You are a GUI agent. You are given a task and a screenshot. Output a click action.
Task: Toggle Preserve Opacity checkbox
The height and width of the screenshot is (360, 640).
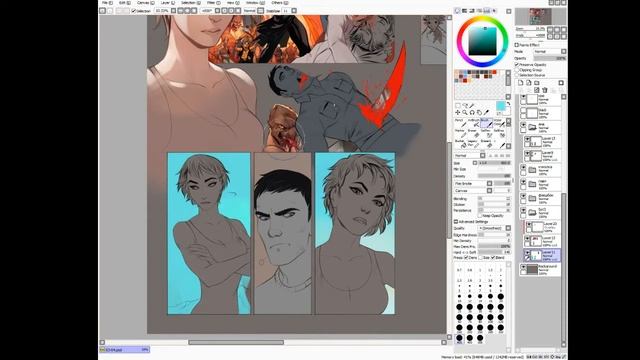tap(517, 64)
